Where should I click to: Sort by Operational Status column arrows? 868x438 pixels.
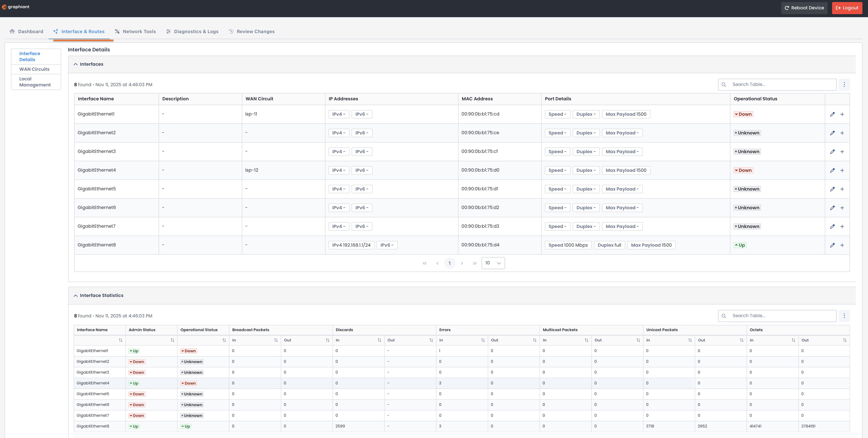tap(224, 340)
